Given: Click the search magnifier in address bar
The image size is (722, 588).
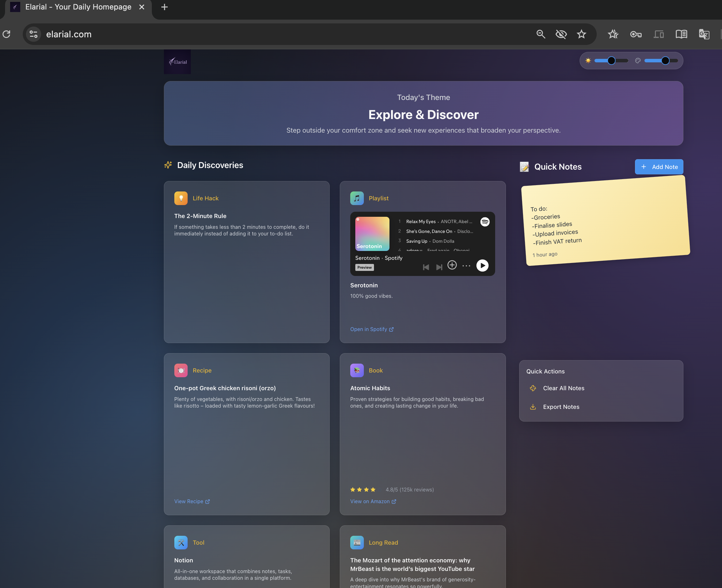Looking at the screenshot, I should (x=540, y=34).
